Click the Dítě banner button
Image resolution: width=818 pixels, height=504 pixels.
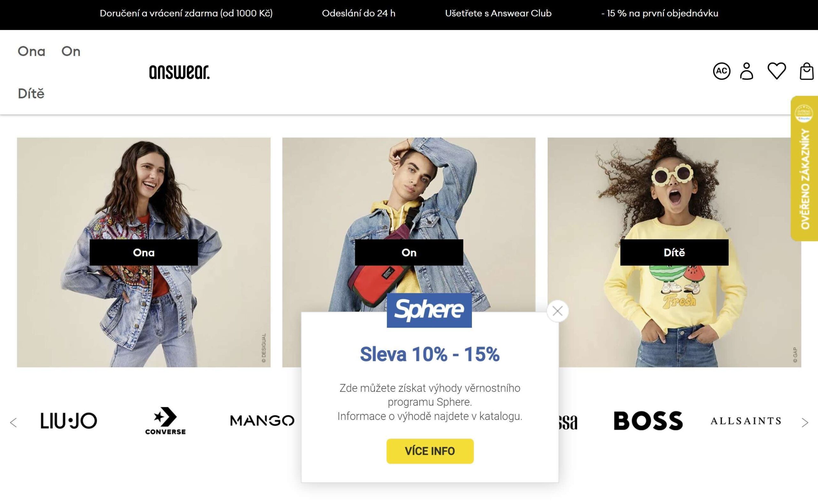pos(674,252)
